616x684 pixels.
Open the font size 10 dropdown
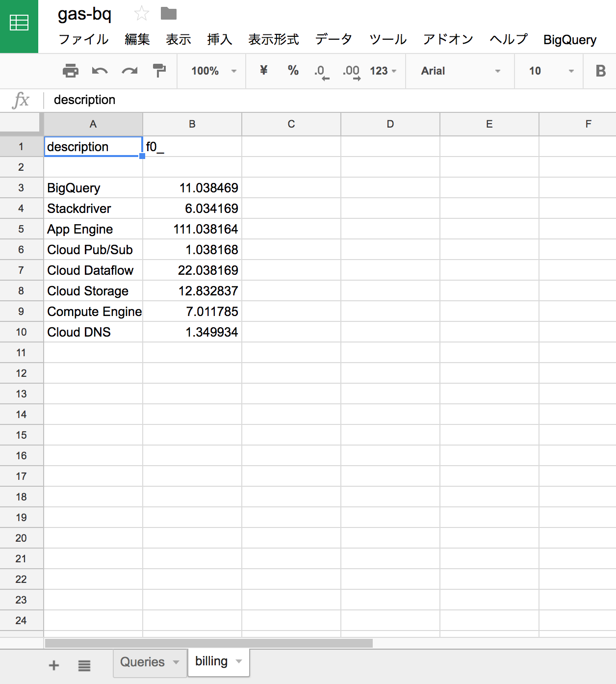pyautogui.click(x=551, y=71)
